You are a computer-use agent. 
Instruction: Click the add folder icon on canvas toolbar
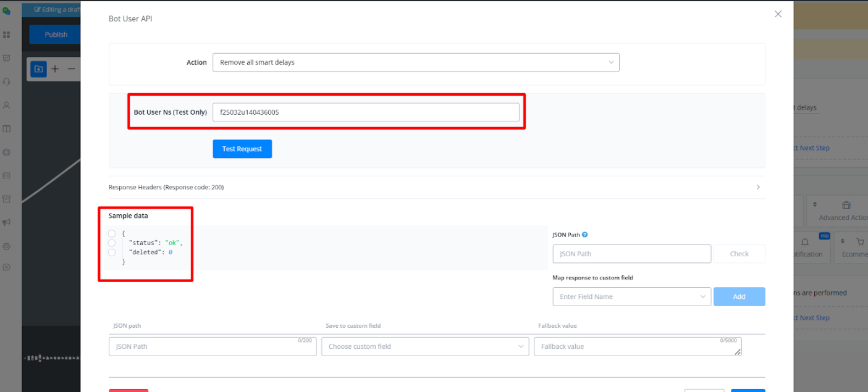38,69
